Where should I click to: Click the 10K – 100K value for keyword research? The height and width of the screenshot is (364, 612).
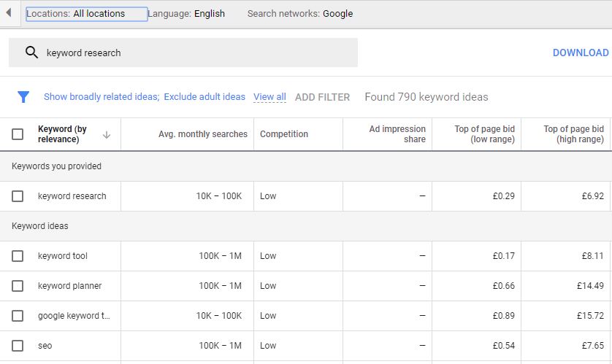(218, 196)
